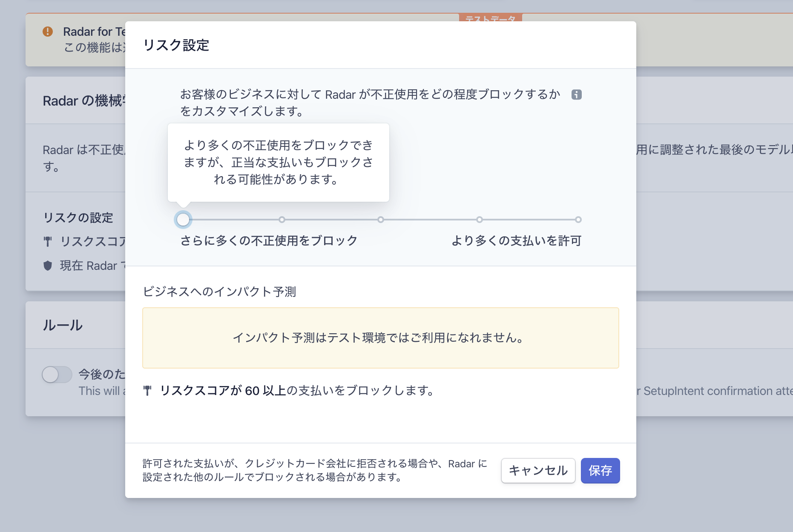Viewport: 793px width, 532px height.
Task: Click the ルール heading in background page
Action: coord(63,325)
